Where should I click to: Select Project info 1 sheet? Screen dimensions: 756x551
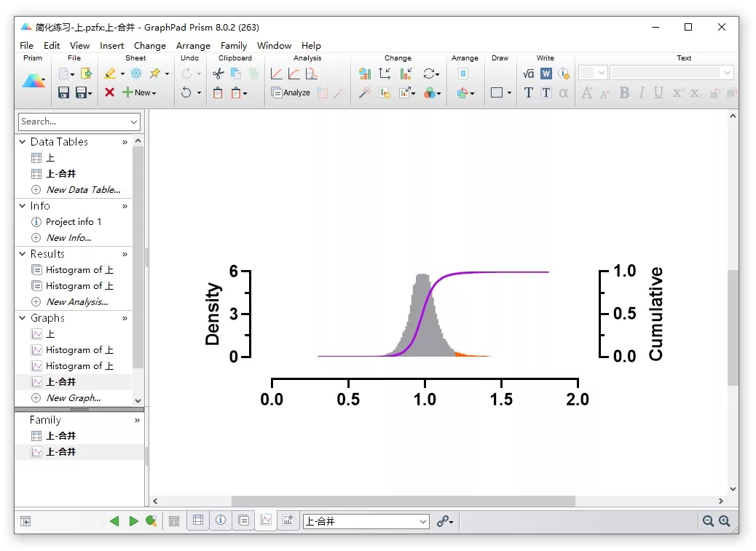click(74, 221)
